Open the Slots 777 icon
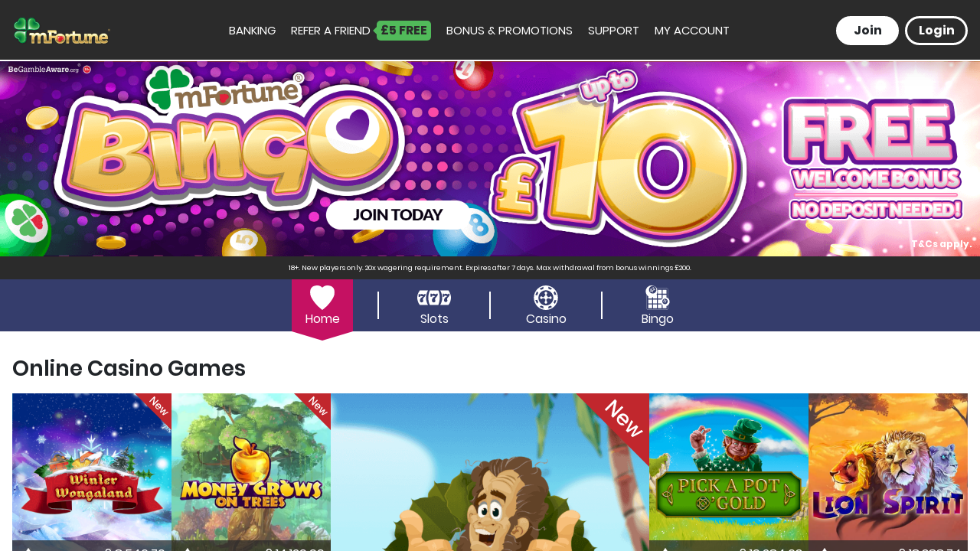This screenshot has height=551, width=980. (x=434, y=298)
